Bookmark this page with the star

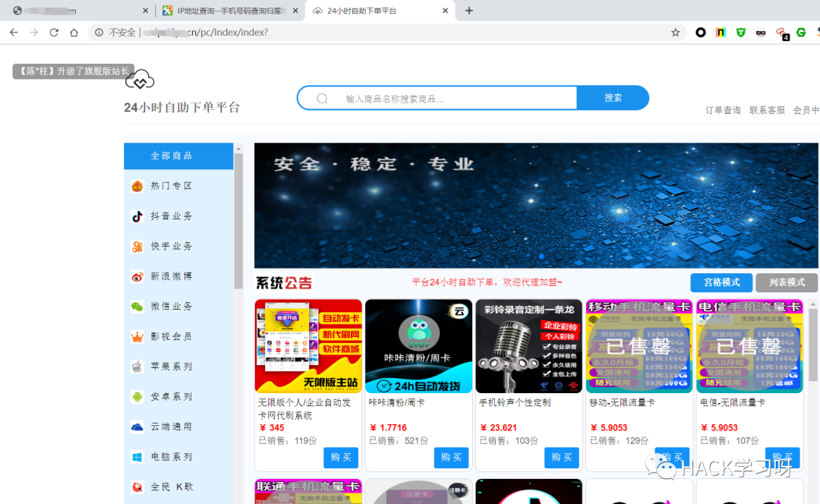point(675,33)
